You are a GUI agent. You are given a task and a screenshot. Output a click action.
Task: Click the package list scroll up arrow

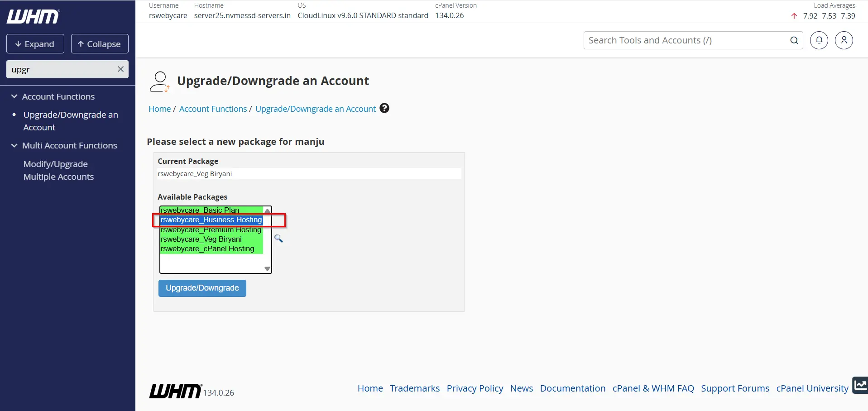267,210
